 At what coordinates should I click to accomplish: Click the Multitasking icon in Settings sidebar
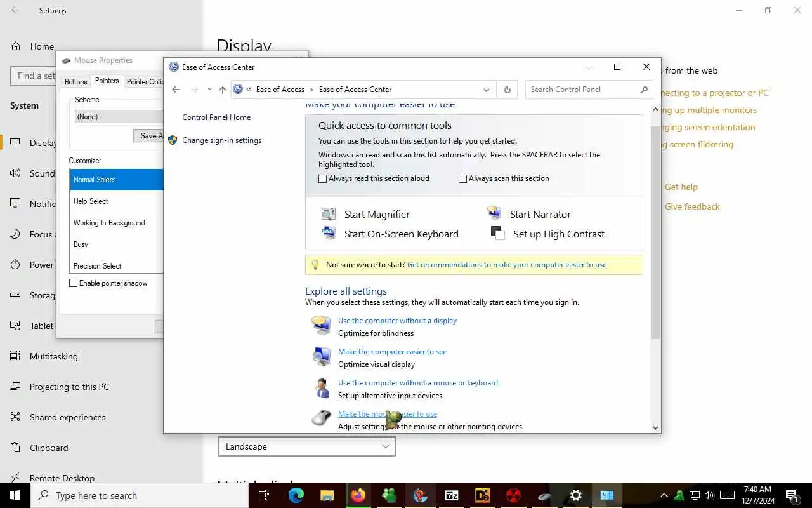tap(16, 356)
